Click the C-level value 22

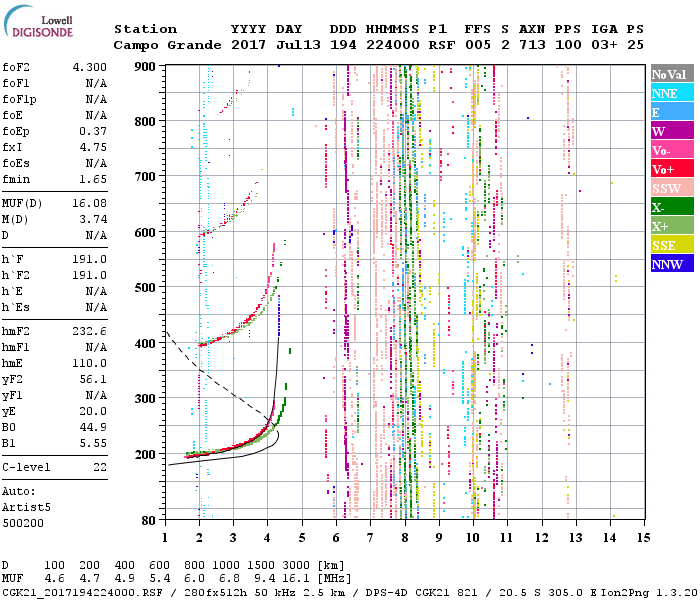tap(100, 467)
